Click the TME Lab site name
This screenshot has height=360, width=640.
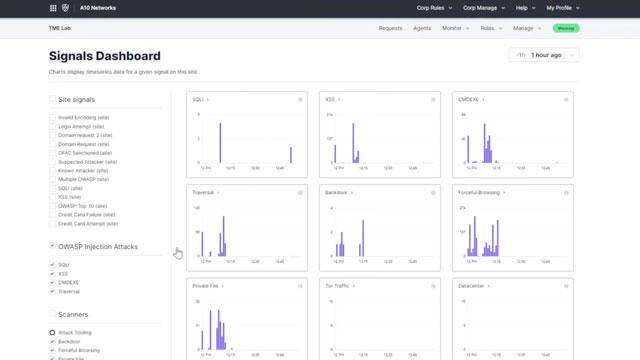coord(60,28)
